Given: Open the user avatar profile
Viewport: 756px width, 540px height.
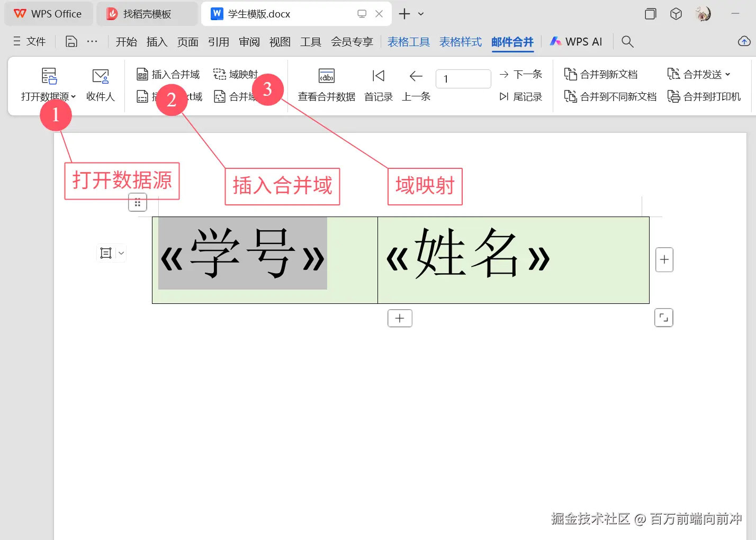Looking at the screenshot, I should pos(703,14).
